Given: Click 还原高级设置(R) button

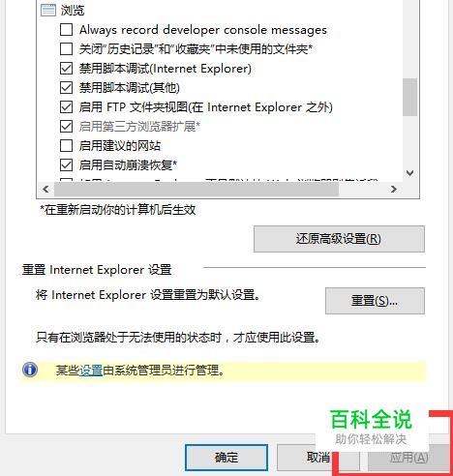Looking at the screenshot, I should 339,239.
